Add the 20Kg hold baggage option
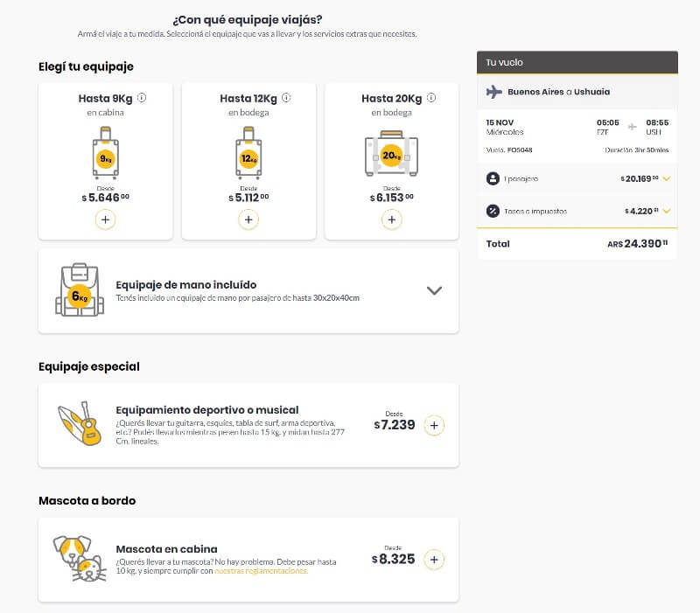Viewport: 700px width, 613px height. [391, 219]
